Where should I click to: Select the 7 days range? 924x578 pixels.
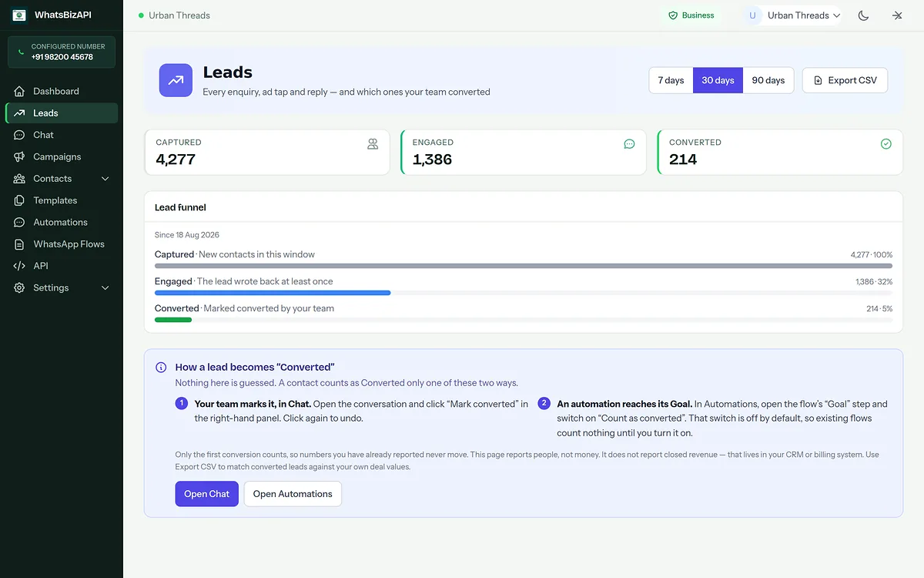point(671,80)
